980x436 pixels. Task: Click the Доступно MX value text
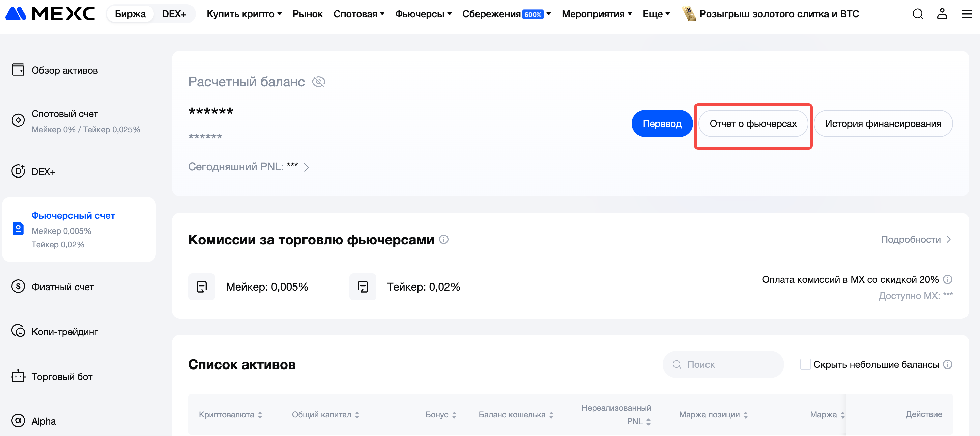[916, 296]
